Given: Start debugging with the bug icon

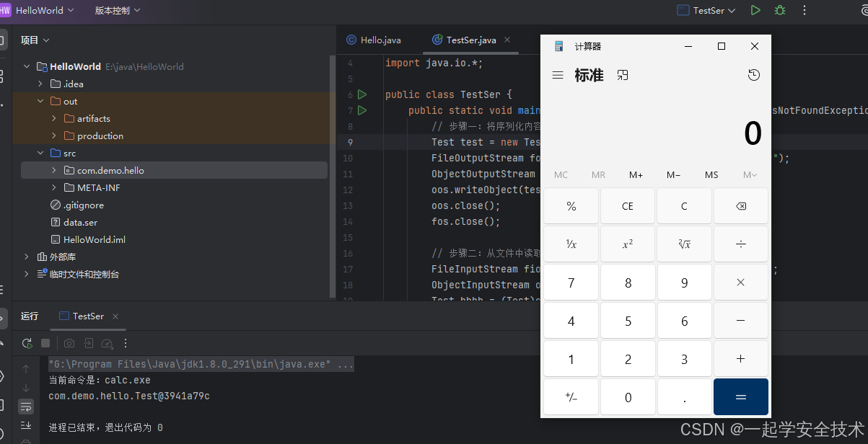Looking at the screenshot, I should pos(780,10).
